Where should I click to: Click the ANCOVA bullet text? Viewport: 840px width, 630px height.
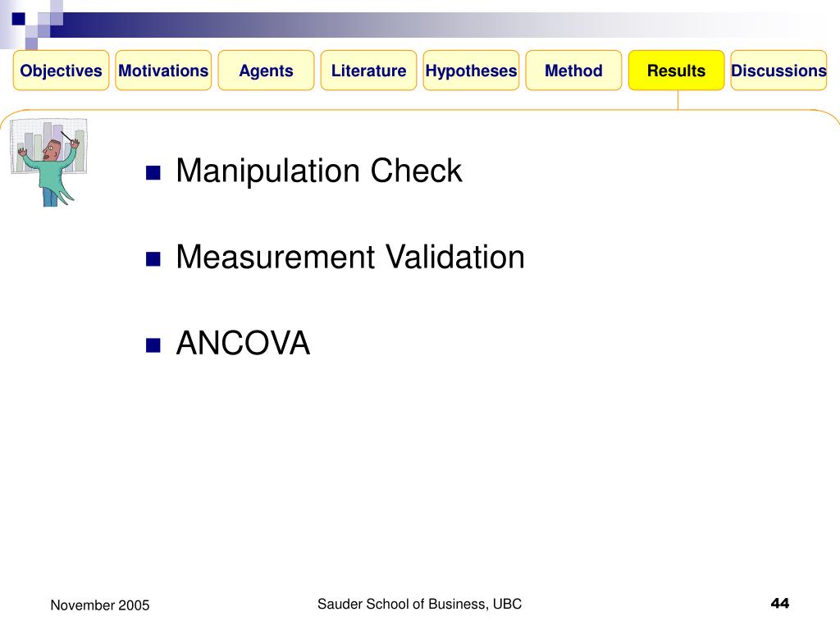pos(243,343)
